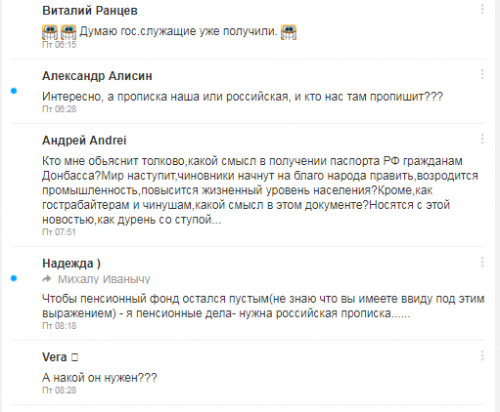Open profile of Vera
Screen dimensions: 500x412
tap(54, 357)
